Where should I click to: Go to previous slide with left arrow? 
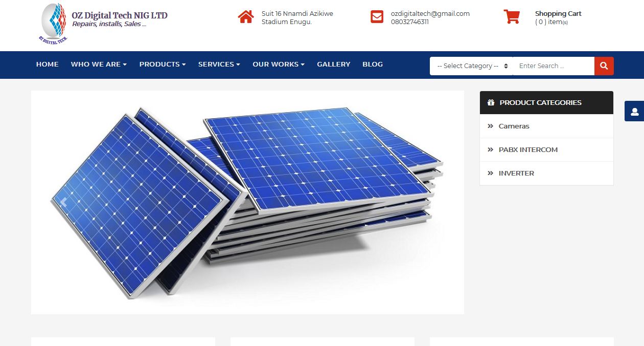63,202
